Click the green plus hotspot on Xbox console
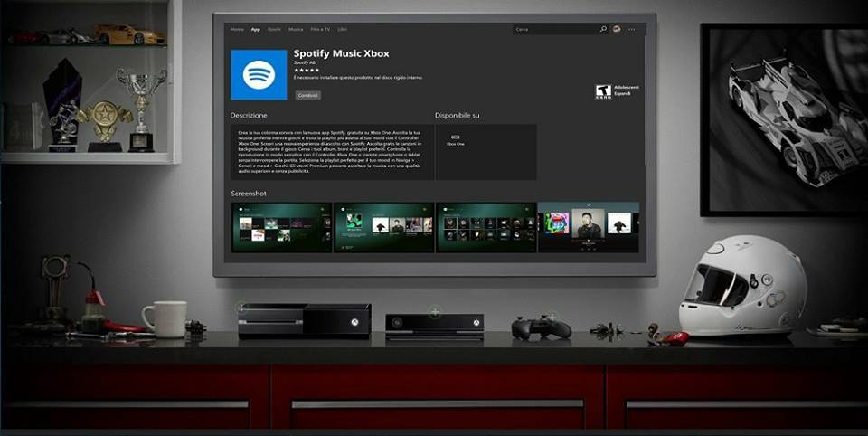The width and height of the screenshot is (868, 436). click(241, 308)
